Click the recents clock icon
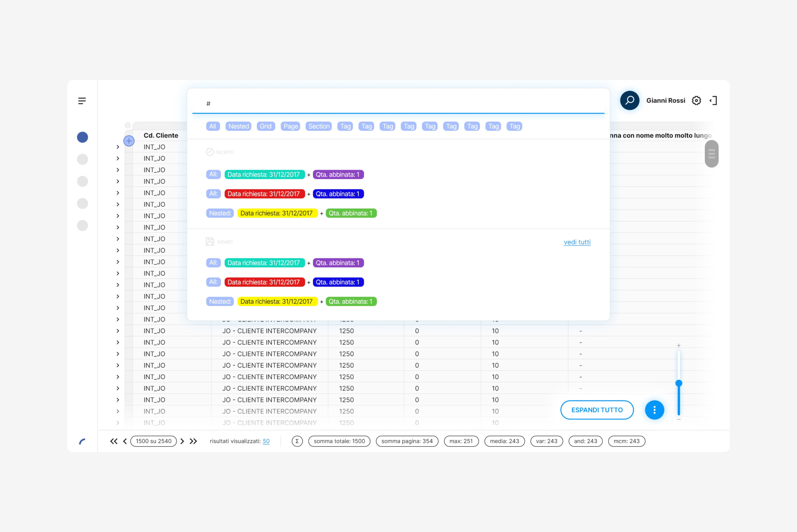Screen dimensions: 797x532 tap(210, 151)
